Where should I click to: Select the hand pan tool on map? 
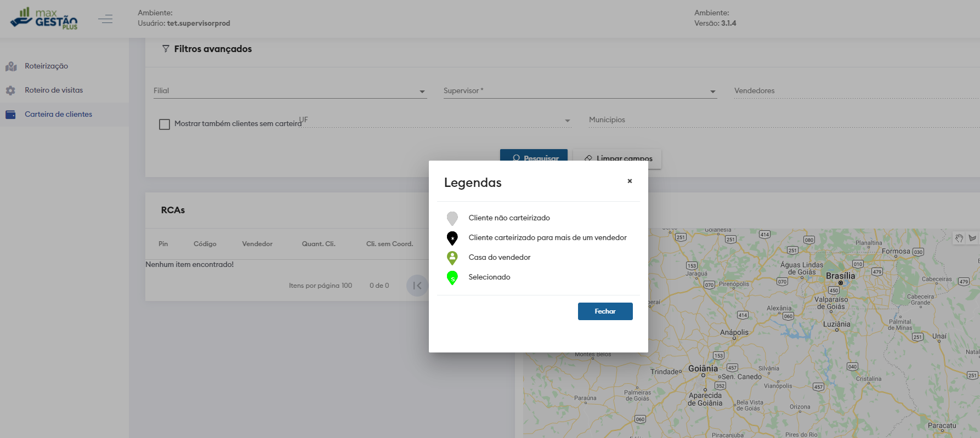(959, 238)
